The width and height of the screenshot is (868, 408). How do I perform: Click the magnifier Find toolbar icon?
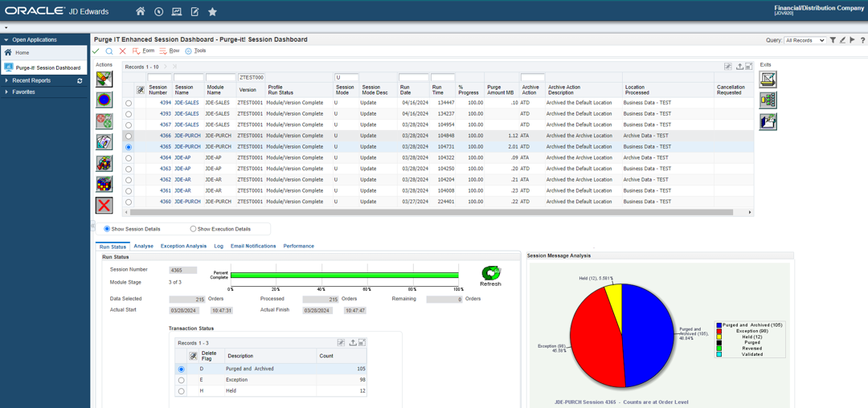109,51
